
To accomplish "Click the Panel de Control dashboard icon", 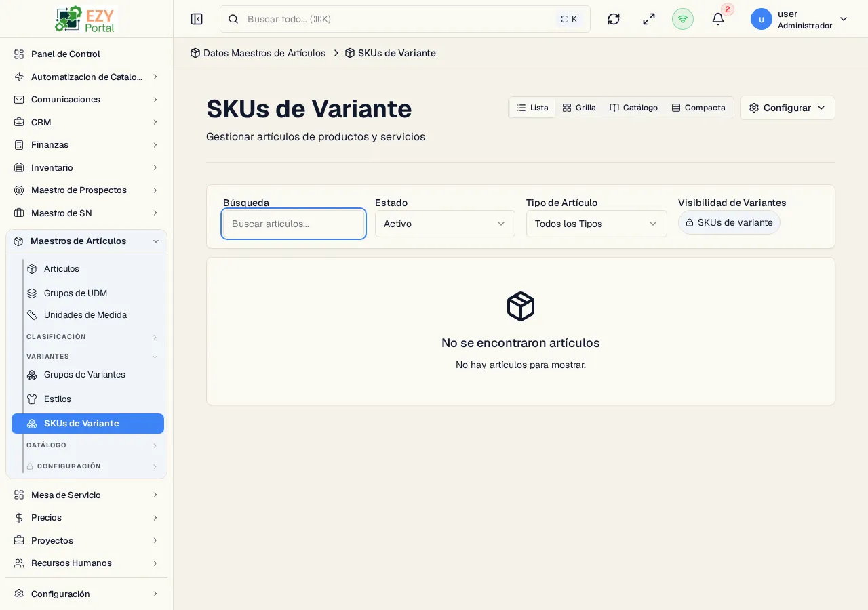I will [19, 54].
